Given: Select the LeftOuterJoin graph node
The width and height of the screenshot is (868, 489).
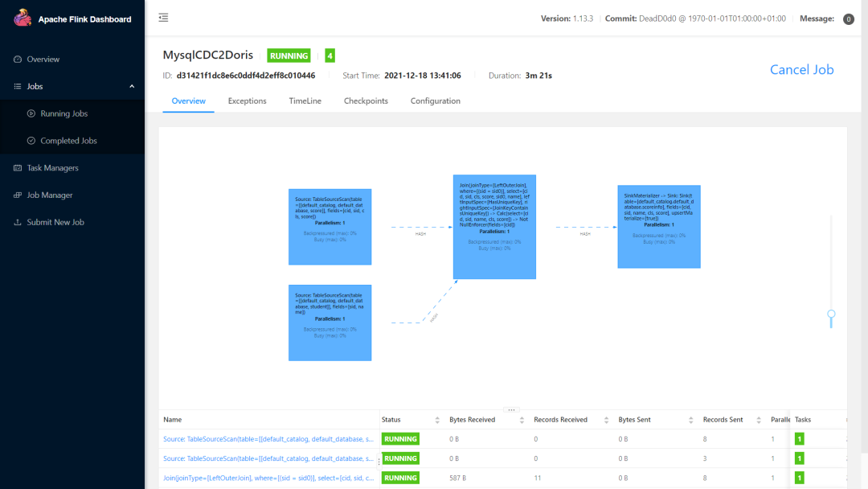Looking at the screenshot, I should (x=494, y=227).
